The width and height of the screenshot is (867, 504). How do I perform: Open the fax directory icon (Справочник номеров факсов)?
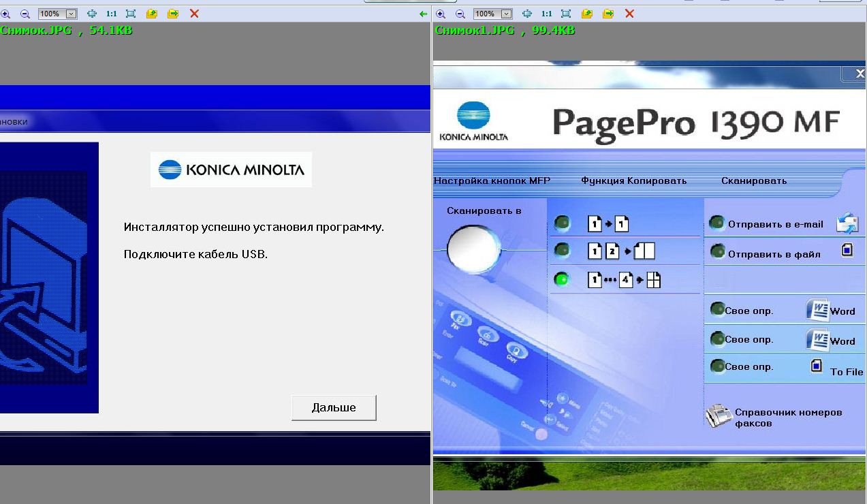(x=718, y=416)
